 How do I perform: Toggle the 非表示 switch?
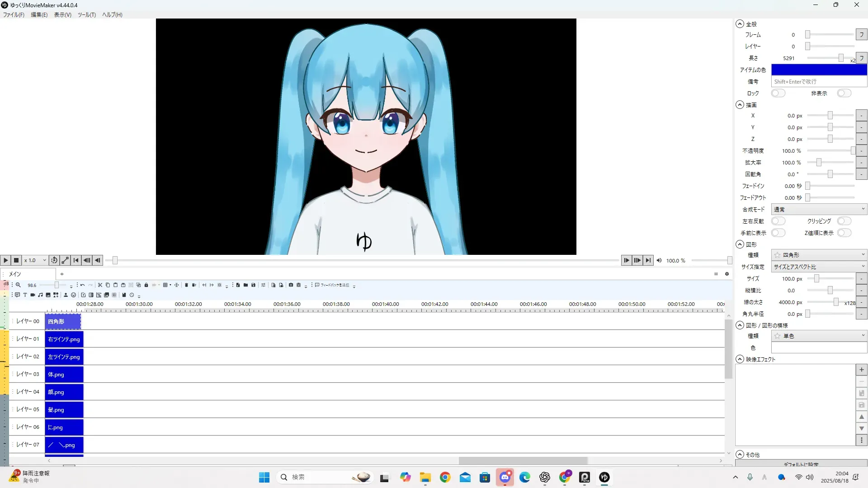pos(844,93)
